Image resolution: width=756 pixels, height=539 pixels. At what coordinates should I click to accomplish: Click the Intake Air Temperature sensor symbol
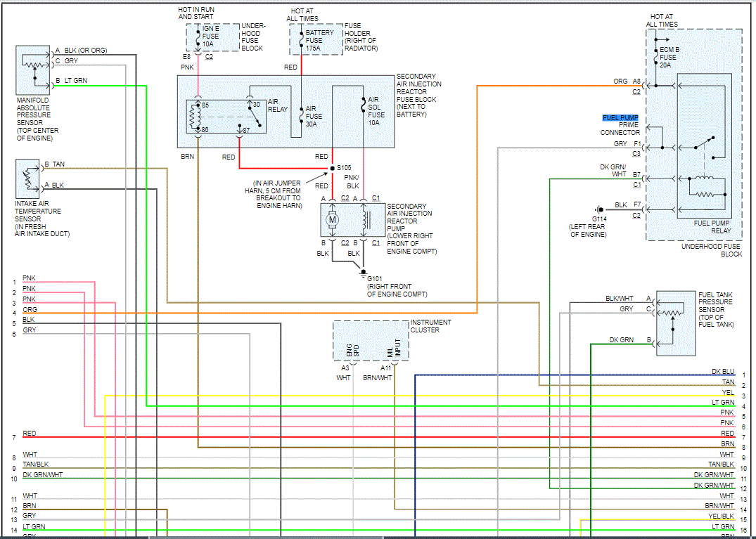[28, 179]
